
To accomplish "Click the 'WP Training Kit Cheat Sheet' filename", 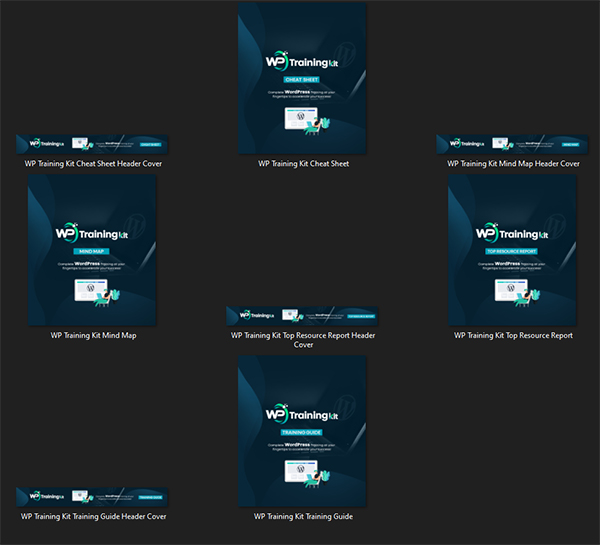I will (303, 164).
